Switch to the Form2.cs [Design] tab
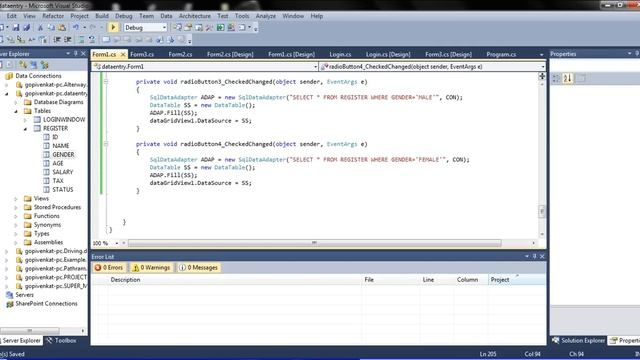The height and width of the screenshot is (360, 640). (230, 54)
